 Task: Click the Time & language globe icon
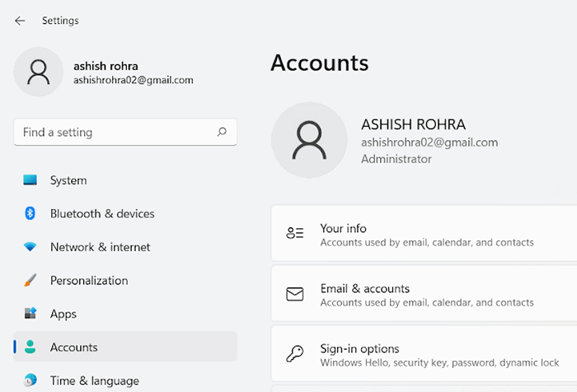click(x=30, y=380)
